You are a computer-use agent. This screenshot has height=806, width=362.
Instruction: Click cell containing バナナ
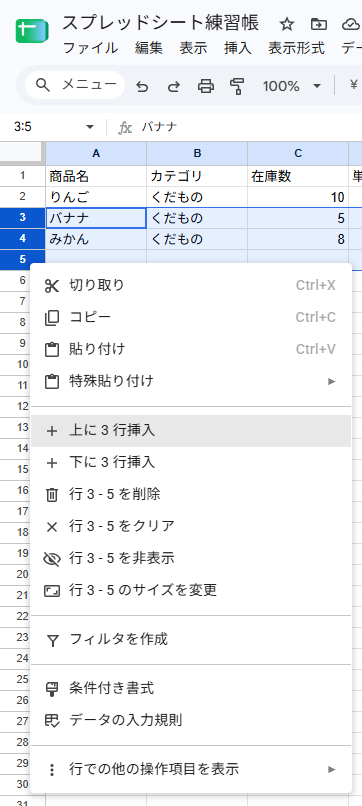click(x=96, y=218)
